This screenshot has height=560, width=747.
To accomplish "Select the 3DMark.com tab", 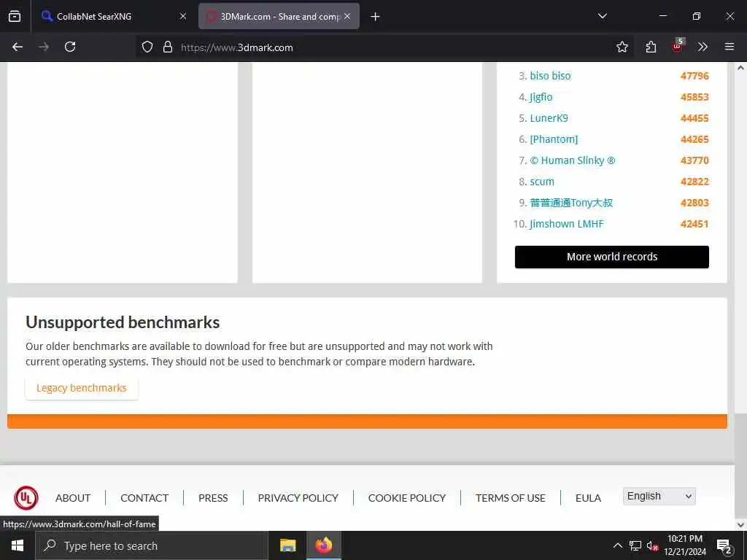I will click(x=279, y=16).
